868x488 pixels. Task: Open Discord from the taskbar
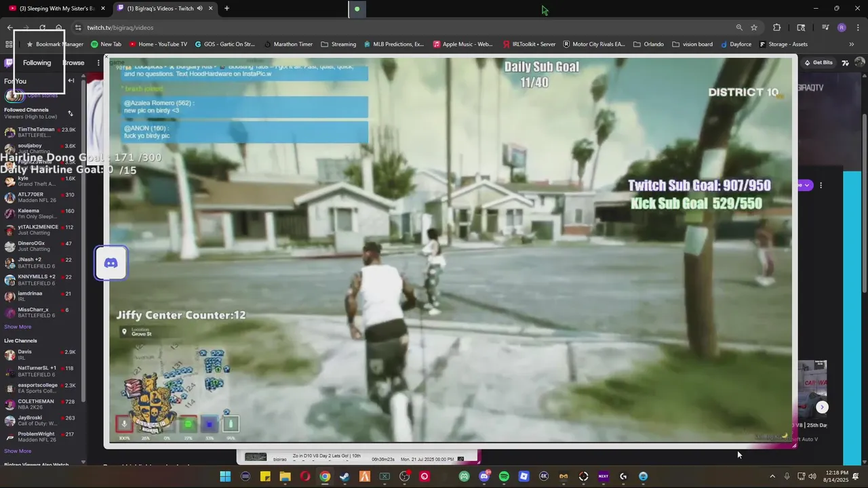[484, 476]
